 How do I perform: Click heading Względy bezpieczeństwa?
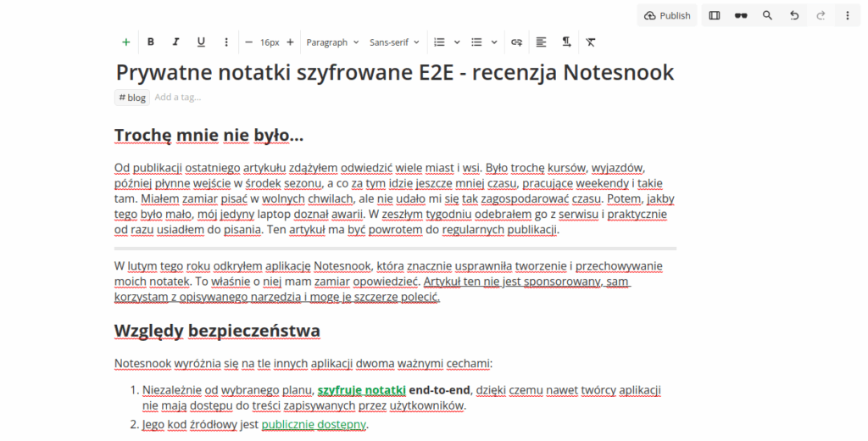[217, 331]
